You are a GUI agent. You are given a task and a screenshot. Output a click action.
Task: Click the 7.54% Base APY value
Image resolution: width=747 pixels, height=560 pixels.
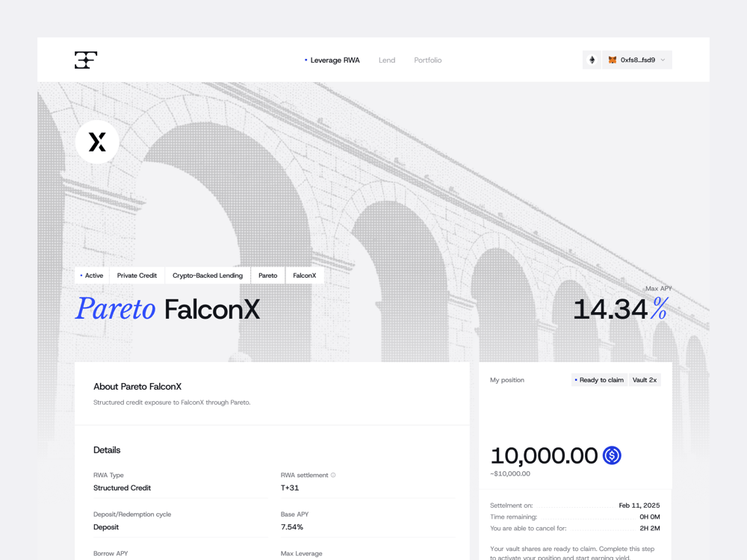(x=291, y=527)
